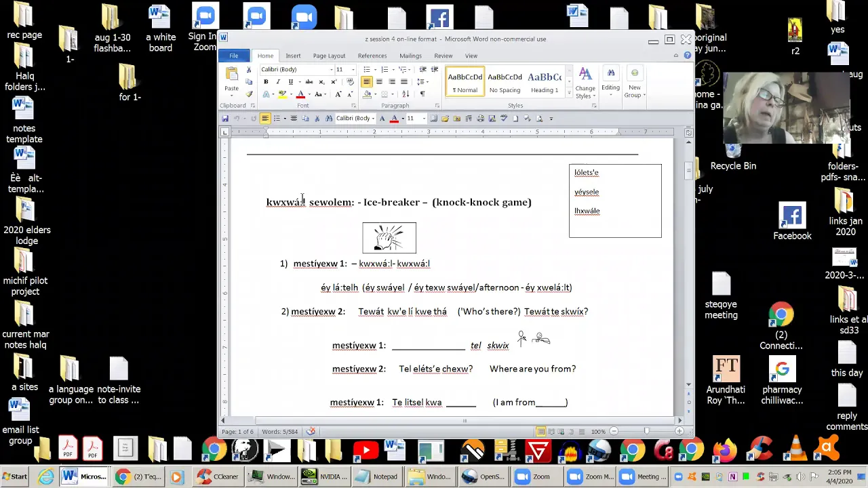868x488 pixels.
Task: Open the Editing dropdown
Action: (x=610, y=79)
